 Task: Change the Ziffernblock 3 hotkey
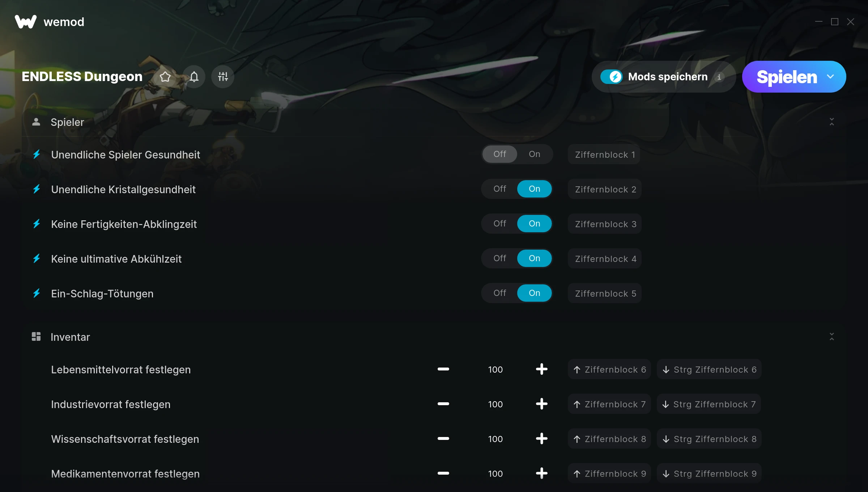click(x=605, y=224)
